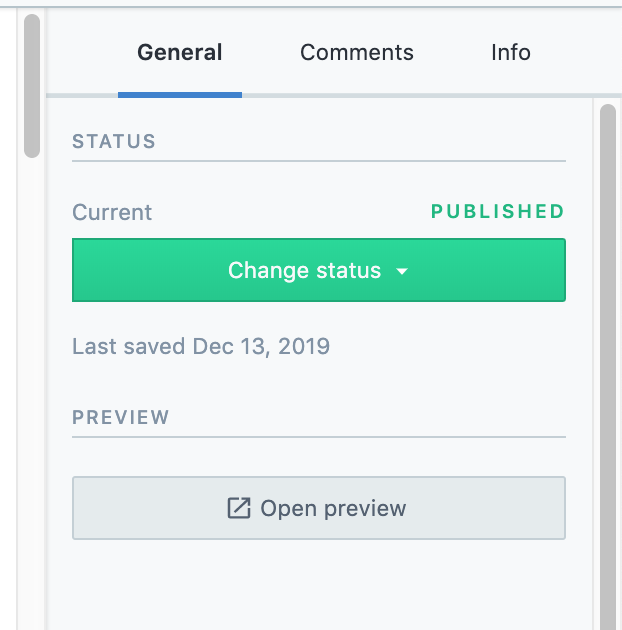
Task: Click the caret arrow on Change status
Action: (x=402, y=271)
